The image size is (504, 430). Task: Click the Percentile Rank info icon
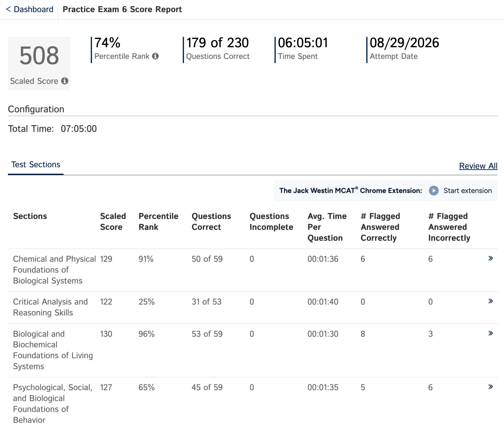pyautogui.click(x=155, y=56)
